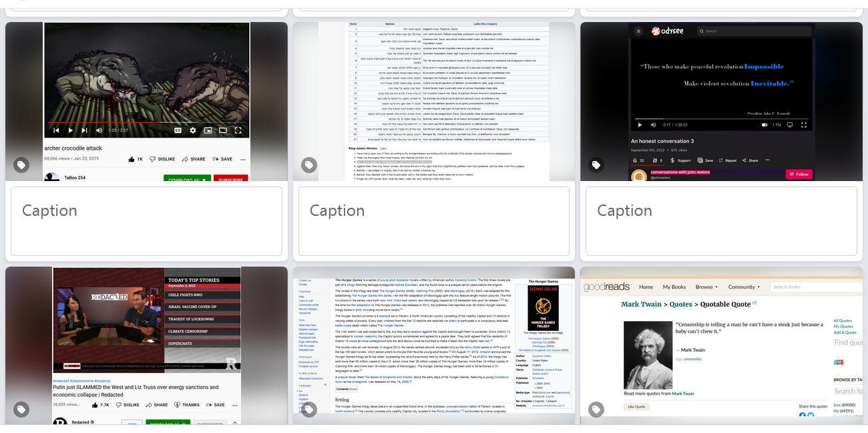Image resolution: width=868 pixels, height=433 pixels.
Task: Click the tag icon on Goodreads image
Action: 596,409
